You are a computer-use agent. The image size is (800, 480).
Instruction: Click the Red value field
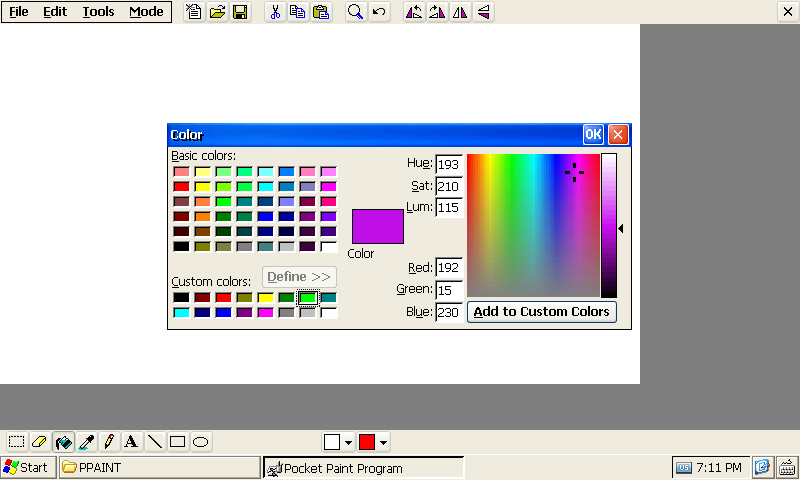[449, 268]
